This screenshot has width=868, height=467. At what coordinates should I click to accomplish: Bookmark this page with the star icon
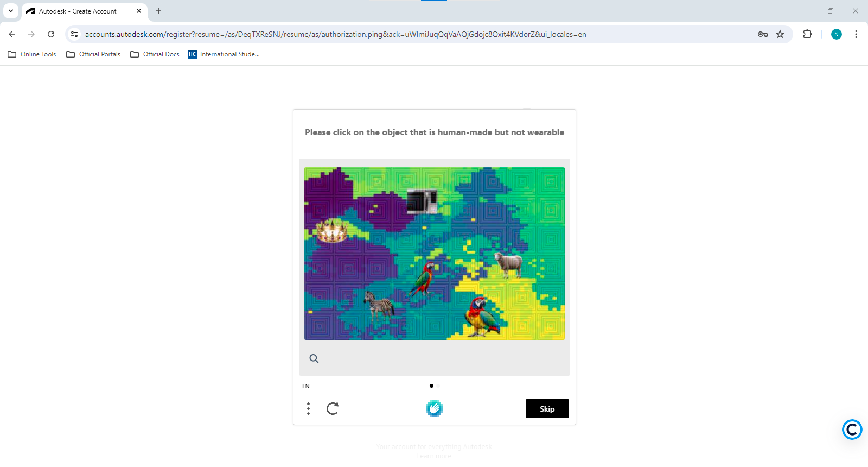pyautogui.click(x=780, y=34)
